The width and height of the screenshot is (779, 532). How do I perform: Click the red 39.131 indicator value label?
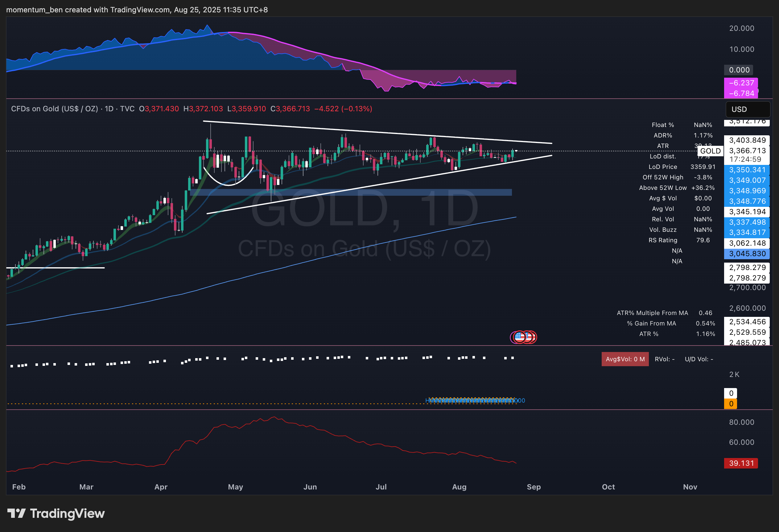tap(741, 463)
